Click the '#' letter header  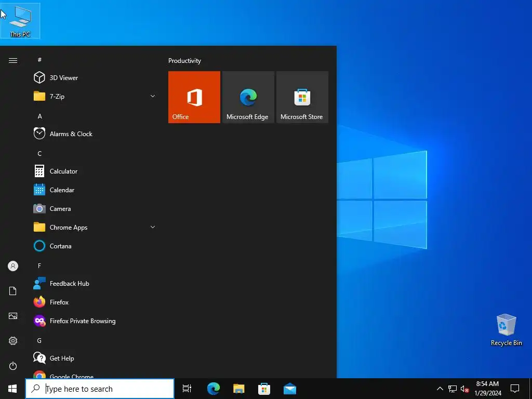(x=39, y=60)
